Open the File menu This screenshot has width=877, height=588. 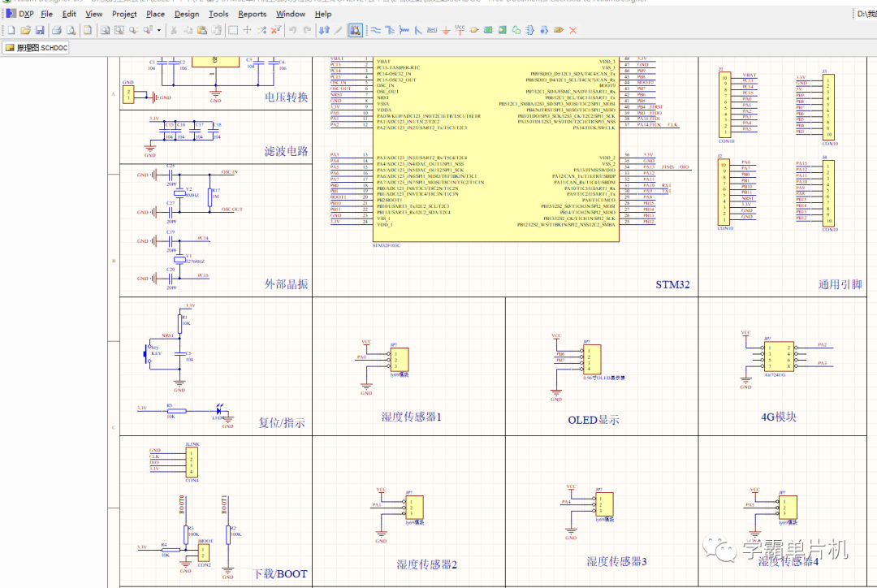click(x=47, y=14)
